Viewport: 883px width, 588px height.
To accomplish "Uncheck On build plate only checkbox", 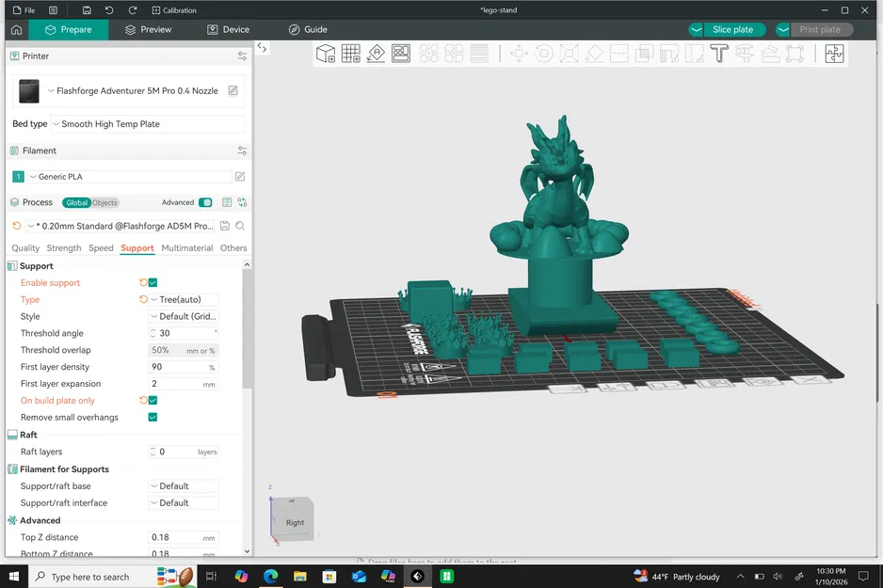I will pos(153,400).
